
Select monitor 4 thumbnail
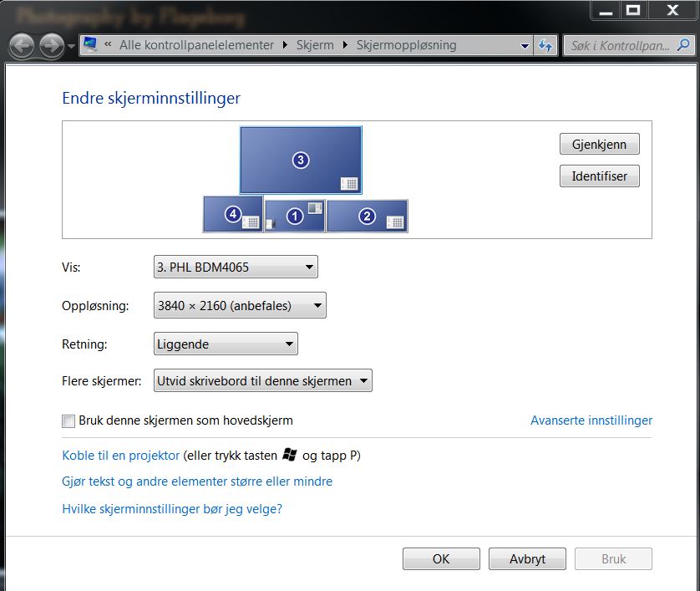[233, 214]
